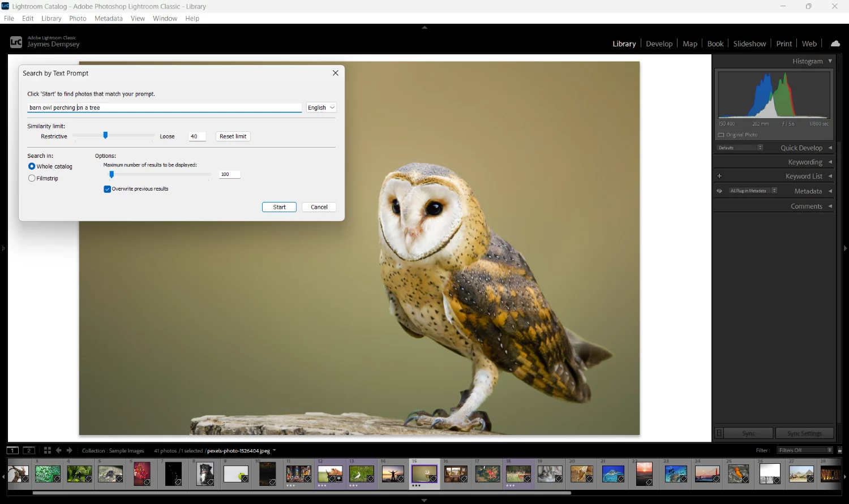The height and width of the screenshot is (504, 849).
Task: Open the Metadata menu
Action: [108, 18]
